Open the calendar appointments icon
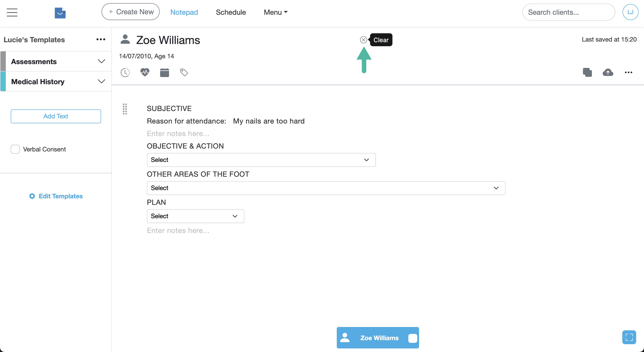This screenshot has height=352, width=644. [x=165, y=72]
